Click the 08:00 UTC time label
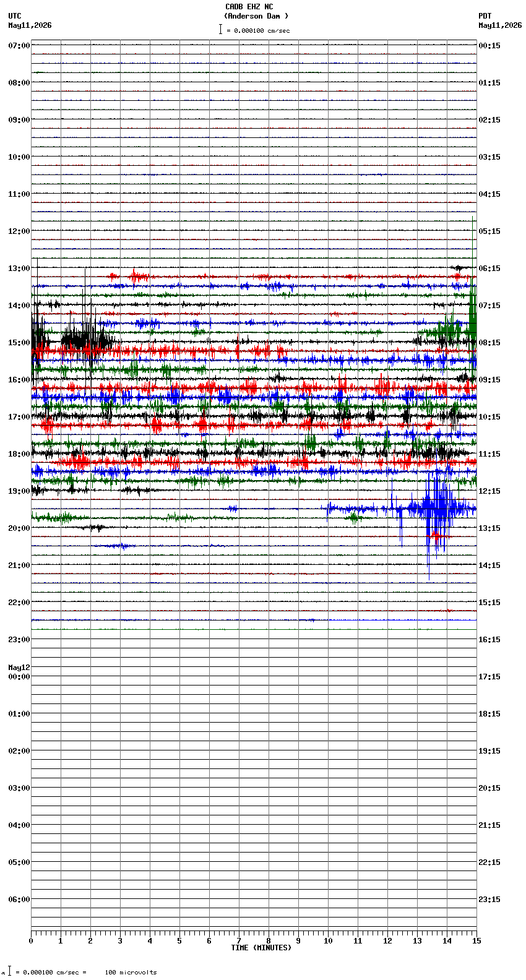Screen dimensions: 526x980 (19, 83)
